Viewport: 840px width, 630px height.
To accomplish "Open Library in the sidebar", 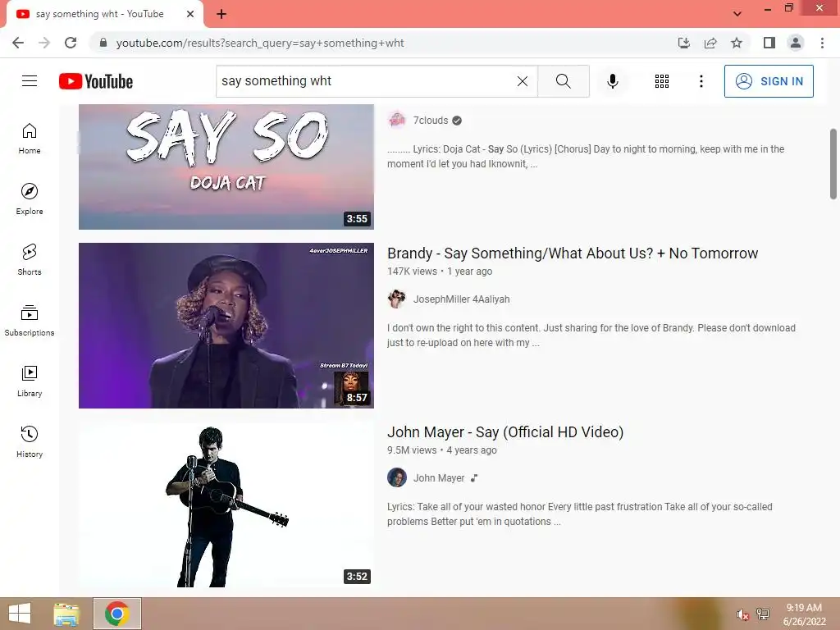I will point(30,381).
